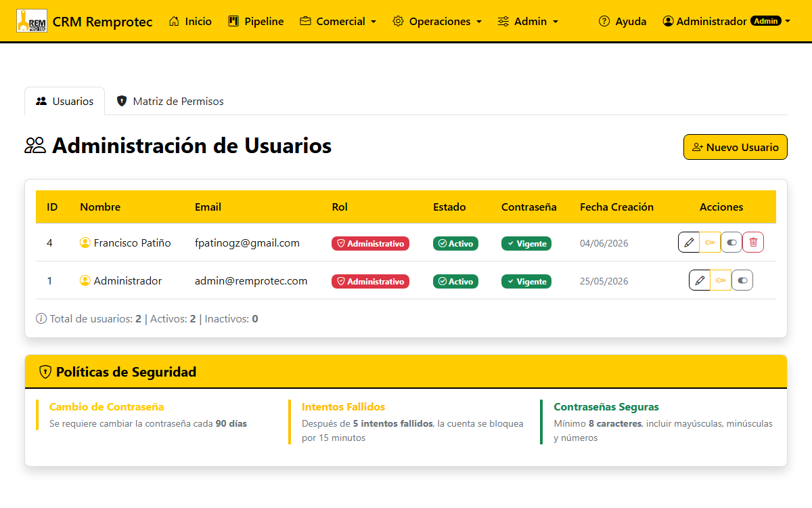Screen dimensions: 812x508
Task: Open the Admin dropdown menu
Action: [x=528, y=22]
